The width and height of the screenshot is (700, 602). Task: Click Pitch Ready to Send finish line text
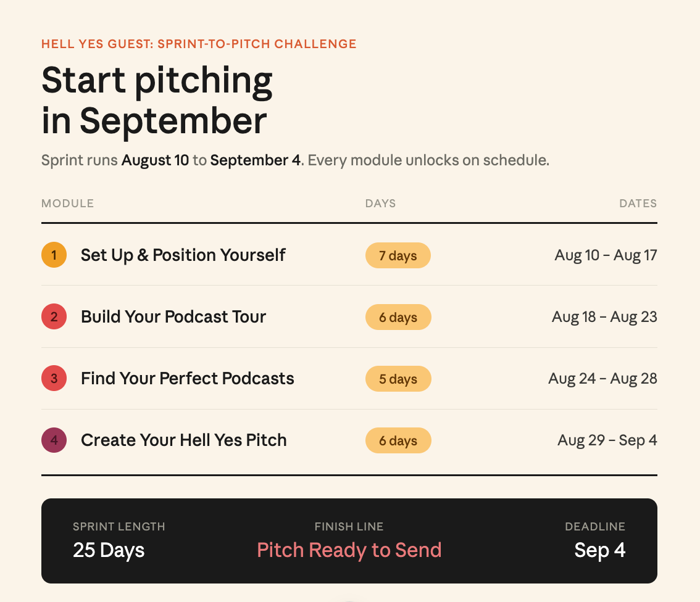point(349,550)
